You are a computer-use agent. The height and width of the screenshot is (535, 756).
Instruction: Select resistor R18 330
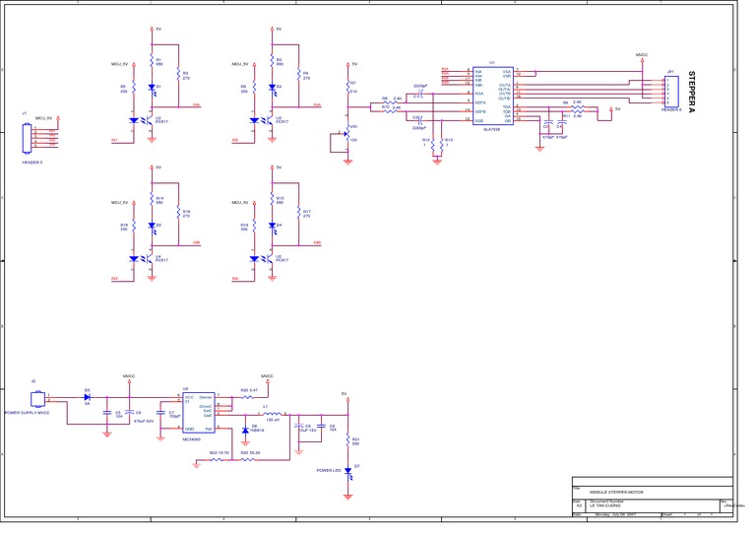[134, 227]
